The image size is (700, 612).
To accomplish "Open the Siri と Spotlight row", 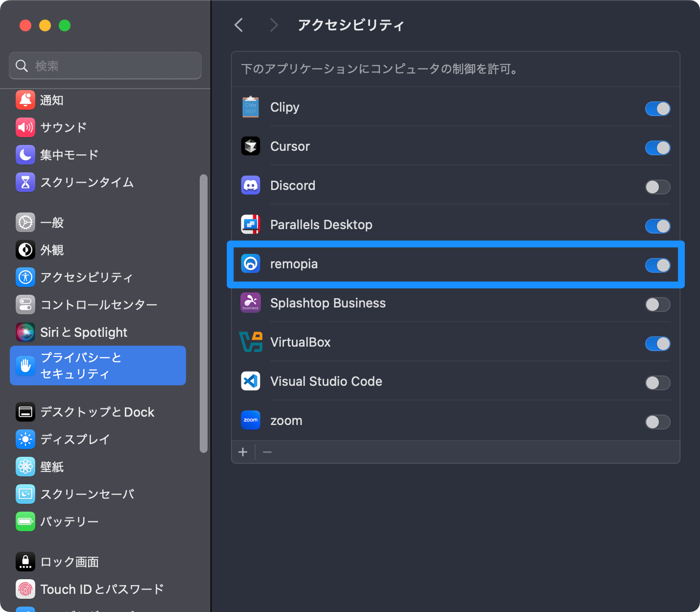I will tap(98, 332).
